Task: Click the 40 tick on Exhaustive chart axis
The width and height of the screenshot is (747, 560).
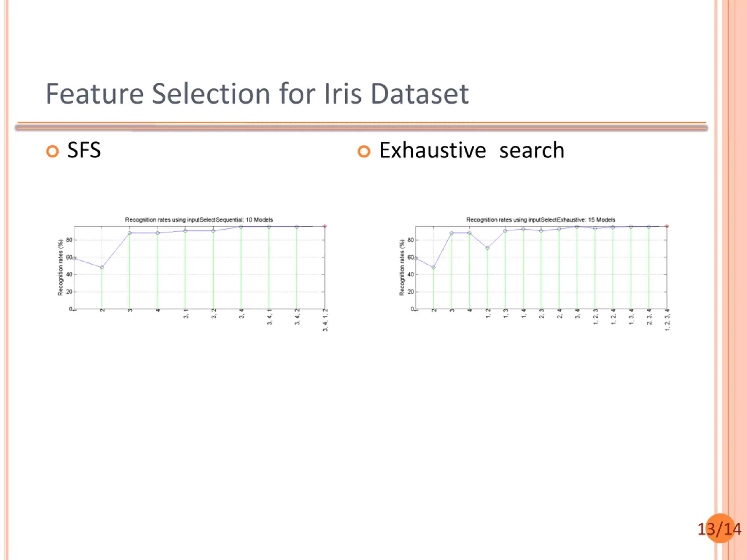Action: pyautogui.click(x=411, y=274)
